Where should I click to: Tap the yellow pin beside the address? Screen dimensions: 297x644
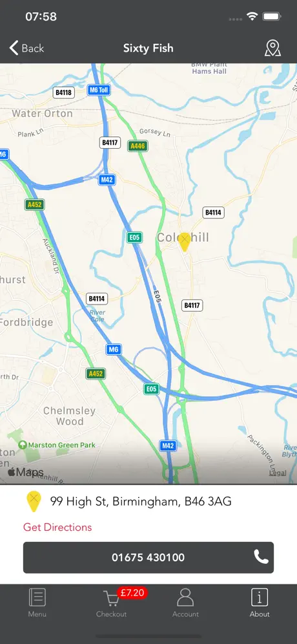click(33, 502)
